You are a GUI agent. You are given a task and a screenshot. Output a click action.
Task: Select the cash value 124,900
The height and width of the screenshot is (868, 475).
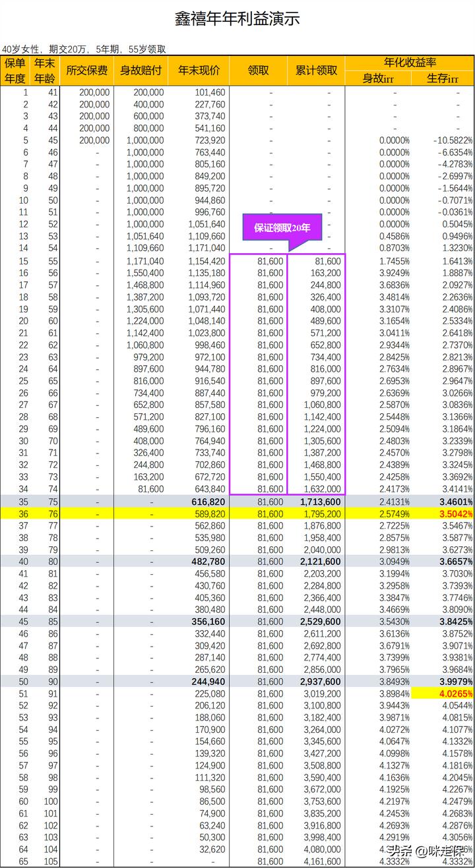[x=210, y=765]
